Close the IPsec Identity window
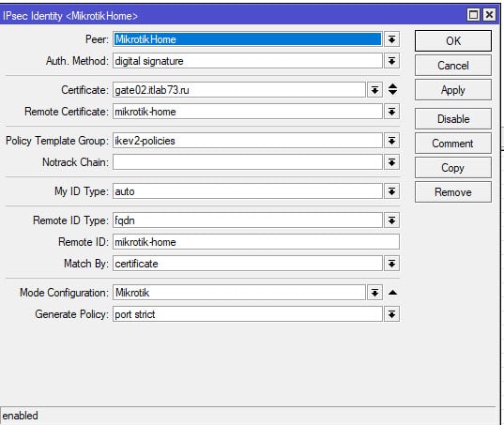504x425 pixels. point(489,15)
